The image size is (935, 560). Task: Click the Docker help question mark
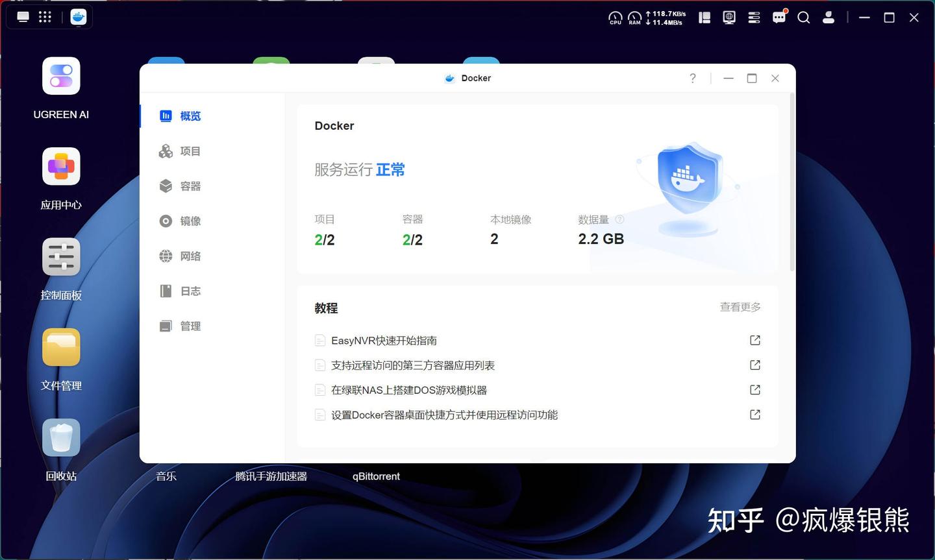click(x=693, y=79)
